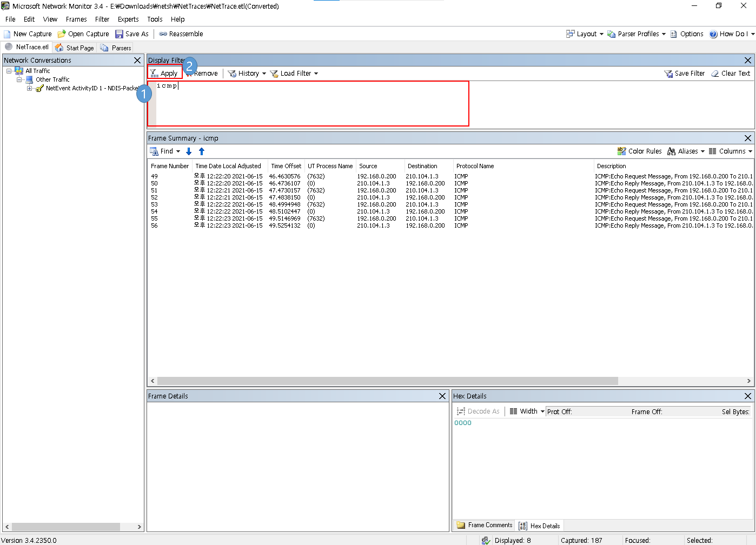Select frame 49 in the frame list
The height and width of the screenshot is (545, 756).
coord(450,176)
